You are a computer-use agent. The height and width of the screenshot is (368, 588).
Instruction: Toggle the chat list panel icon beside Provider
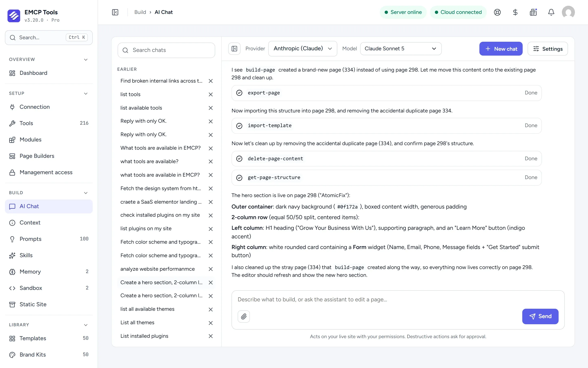pos(234,49)
